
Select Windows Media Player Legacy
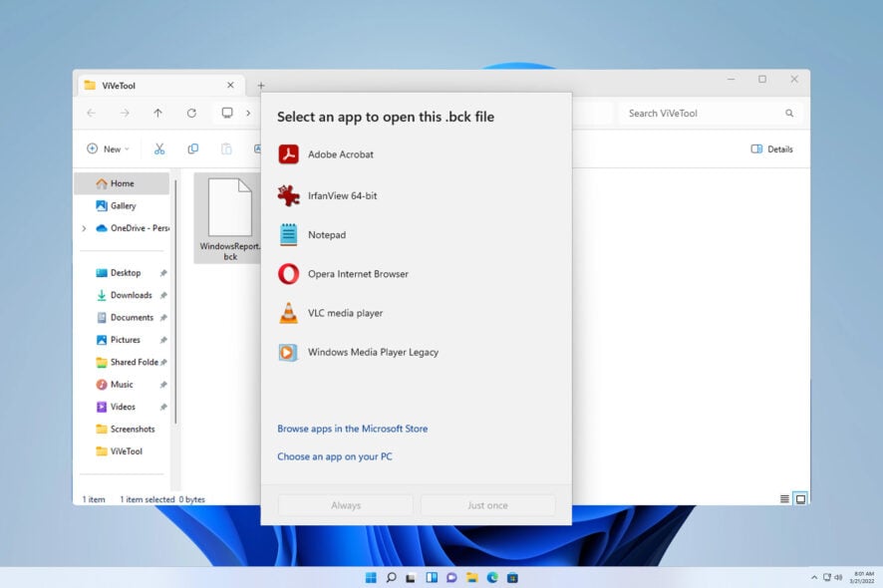[372, 352]
